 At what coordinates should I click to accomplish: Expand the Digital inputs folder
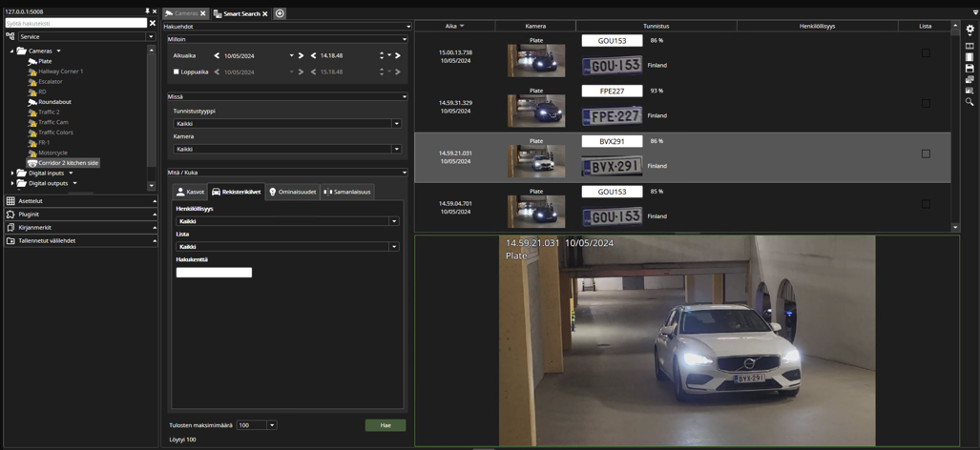(x=11, y=173)
